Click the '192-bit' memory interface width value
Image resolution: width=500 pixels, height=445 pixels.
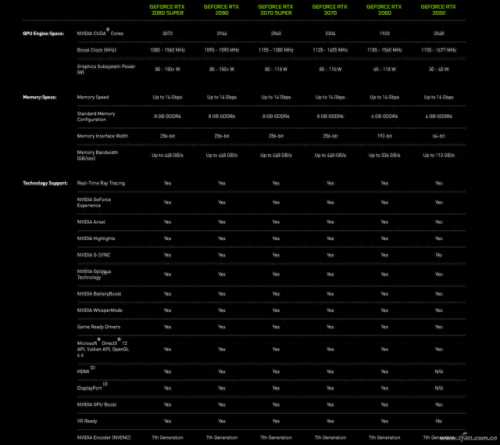coord(384,136)
